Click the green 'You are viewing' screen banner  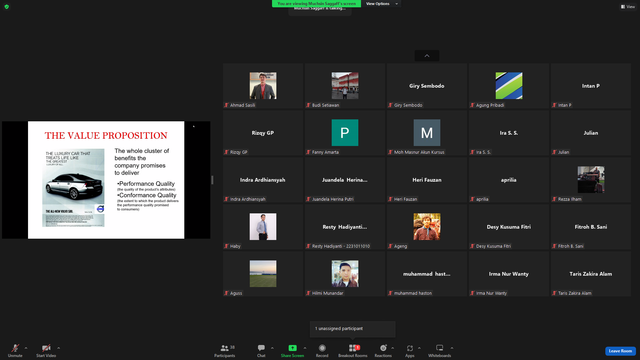(316, 4)
